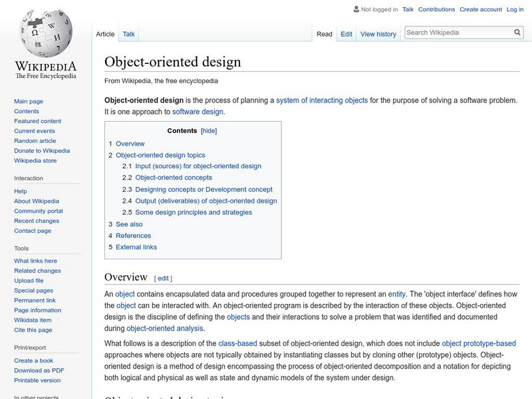Screen dimensions: 532x399
Task: Open the Edit tab
Action: (346, 33)
